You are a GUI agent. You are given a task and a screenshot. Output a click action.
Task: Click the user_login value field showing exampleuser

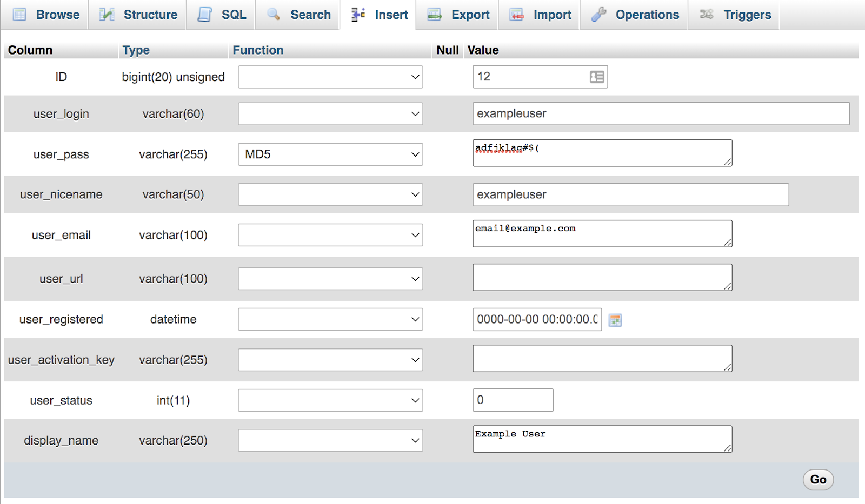coord(661,113)
